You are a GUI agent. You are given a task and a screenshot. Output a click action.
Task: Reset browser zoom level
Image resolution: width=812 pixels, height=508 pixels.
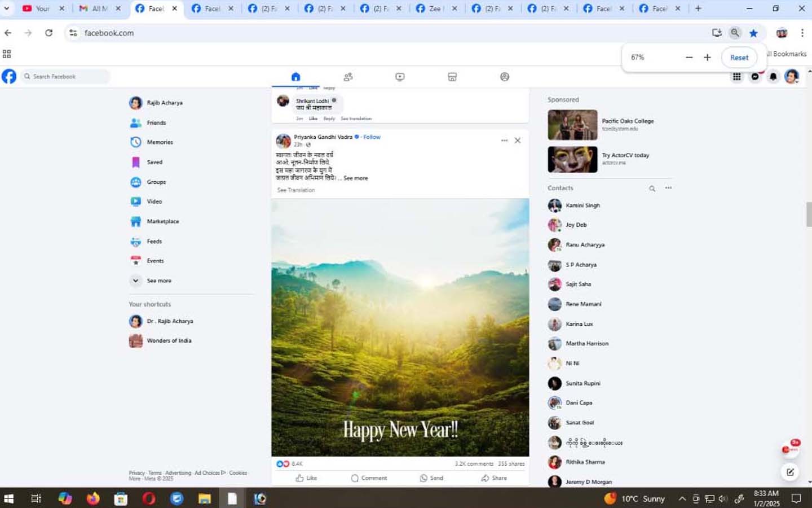point(739,58)
